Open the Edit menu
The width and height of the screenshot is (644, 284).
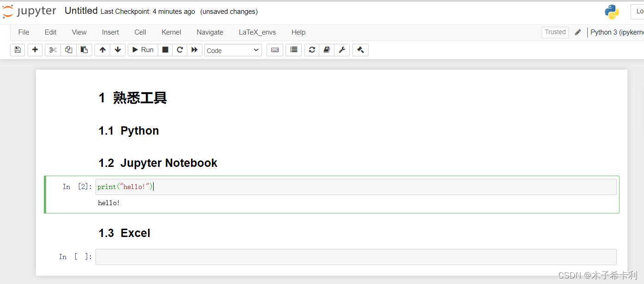point(51,32)
